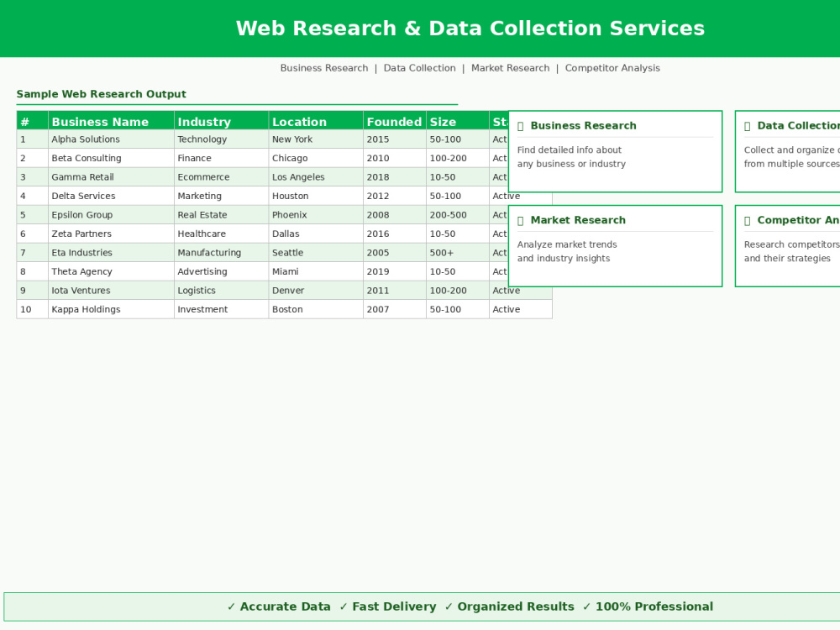Viewport: 840px width, 630px height.
Task: Select Business Research in the top navigation line
Action: [x=324, y=68]
